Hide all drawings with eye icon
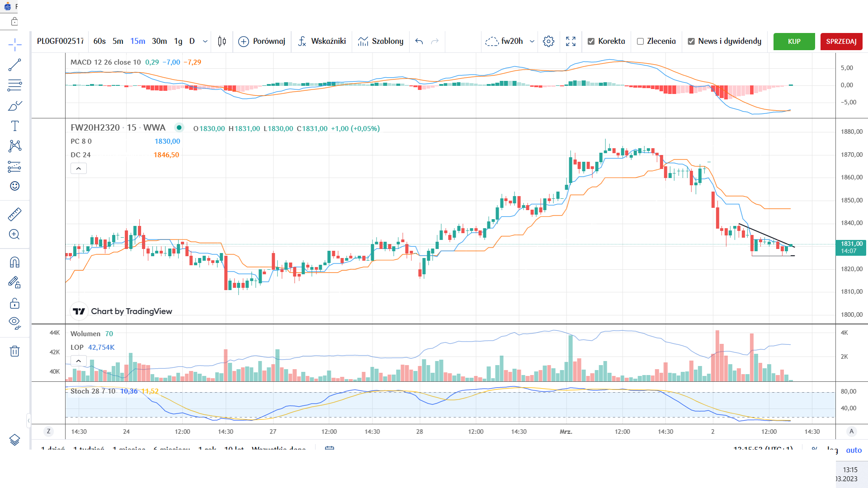This screenshot has width=868, height=488. click(14, 323)
